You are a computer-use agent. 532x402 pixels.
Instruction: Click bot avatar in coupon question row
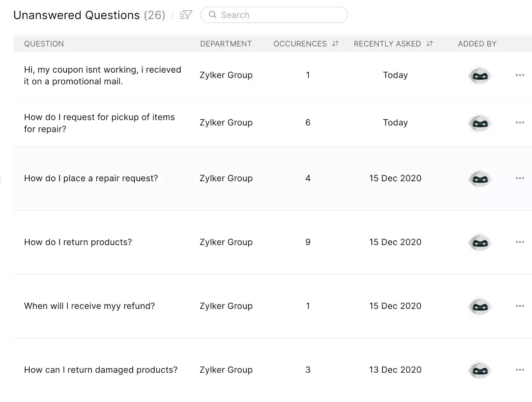tap(479, 76)
